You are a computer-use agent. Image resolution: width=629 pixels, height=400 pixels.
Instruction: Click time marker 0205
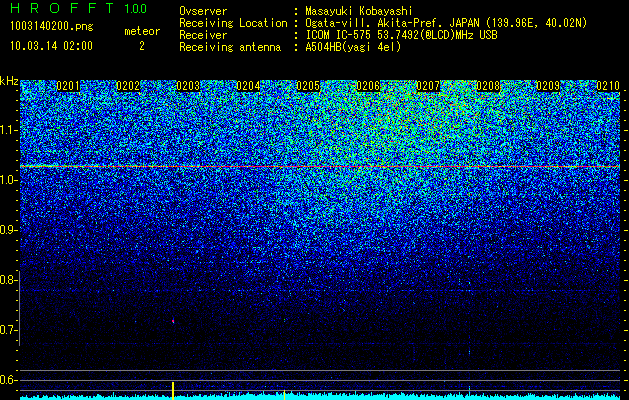(308, 86)
